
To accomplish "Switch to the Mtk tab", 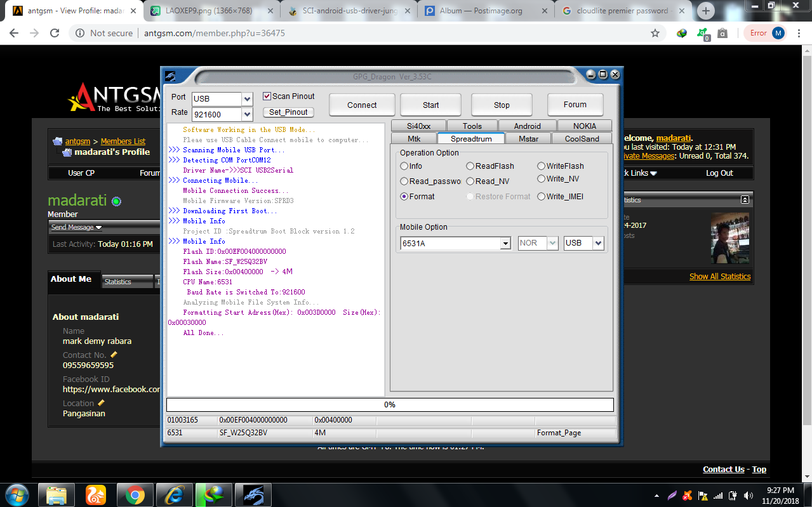I will [414, 138].
